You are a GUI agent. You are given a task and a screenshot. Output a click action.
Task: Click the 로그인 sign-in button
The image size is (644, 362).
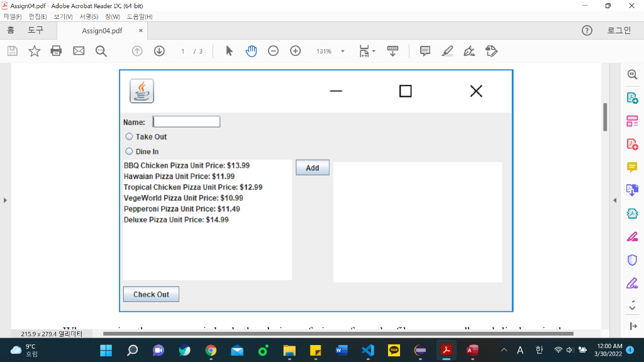pos(619,30)
